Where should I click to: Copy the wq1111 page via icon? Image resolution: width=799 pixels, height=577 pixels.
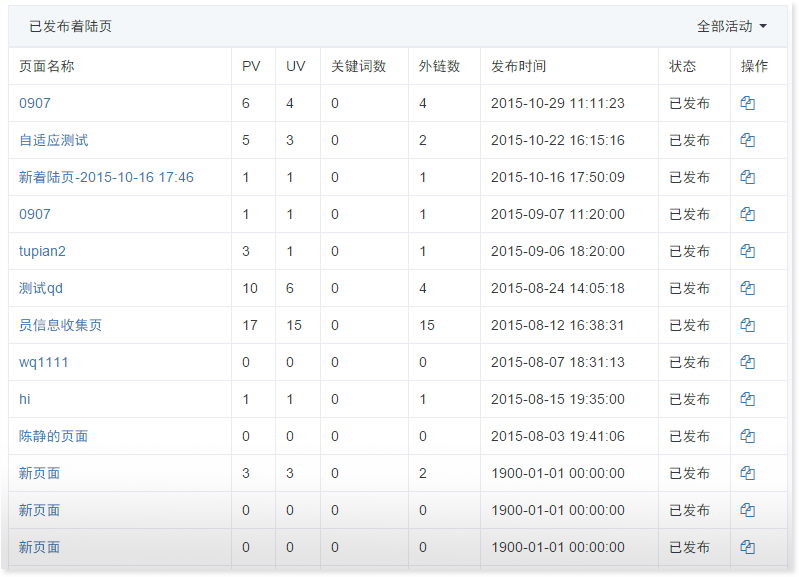coord(747,362)
